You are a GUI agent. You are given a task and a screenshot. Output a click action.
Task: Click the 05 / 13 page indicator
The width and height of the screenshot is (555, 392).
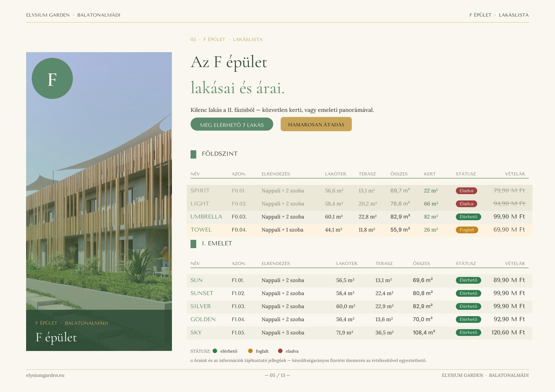point(277,375)
